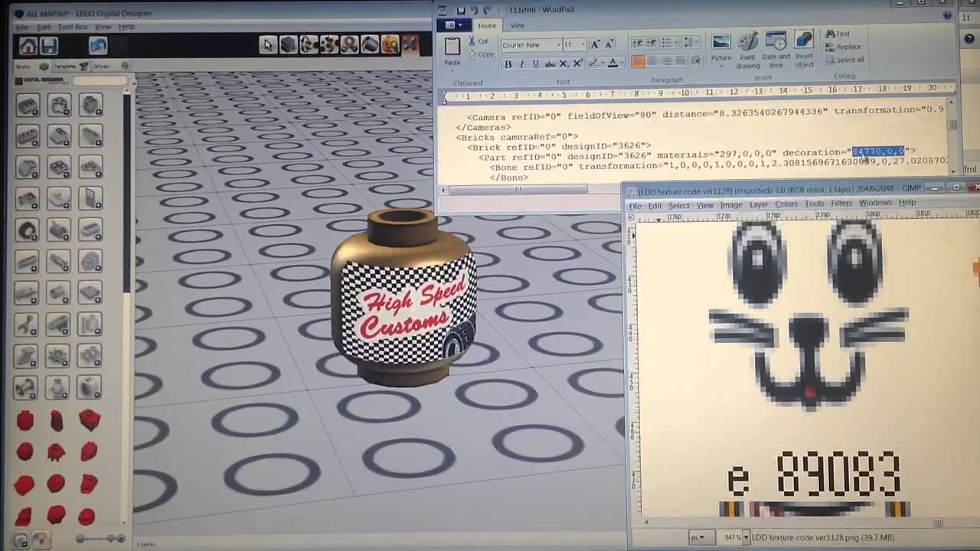Image resolution: width=980 pixels, height=551 pixels.
Task: Open the GIMP zoom percentage dropdown
Action: coord(746,537)
